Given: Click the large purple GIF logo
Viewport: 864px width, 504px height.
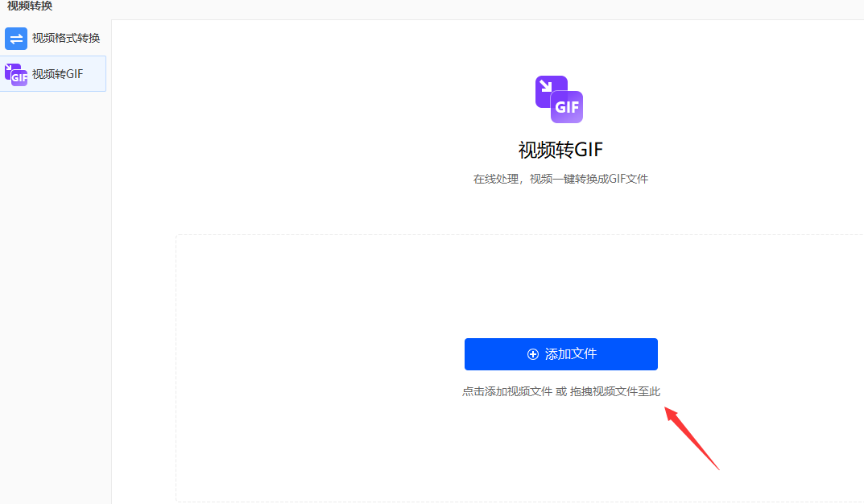Looking at the screenshot, I should pyautogui.click(x=559, y=99).
